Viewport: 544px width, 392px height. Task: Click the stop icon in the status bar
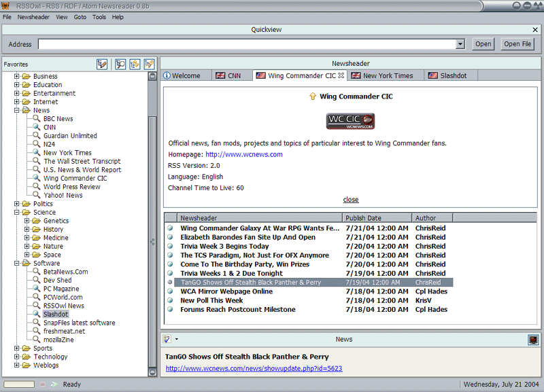coord(43,385)
